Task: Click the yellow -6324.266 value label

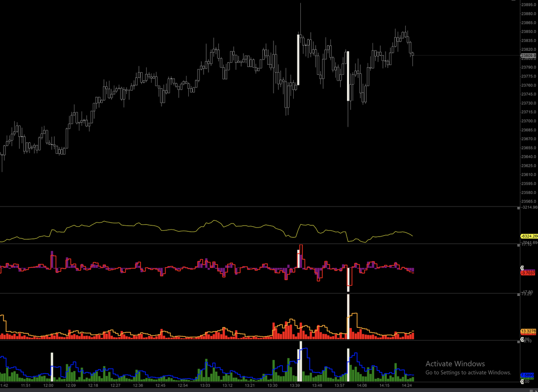Action: click(x=530, y=235)
